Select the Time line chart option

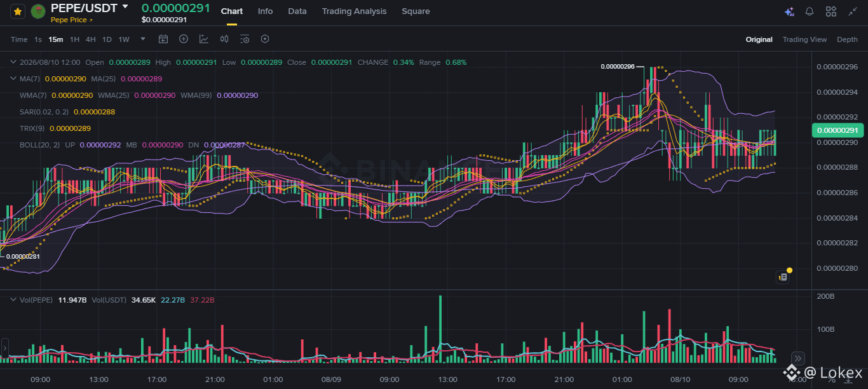click(x=19, y=39)
